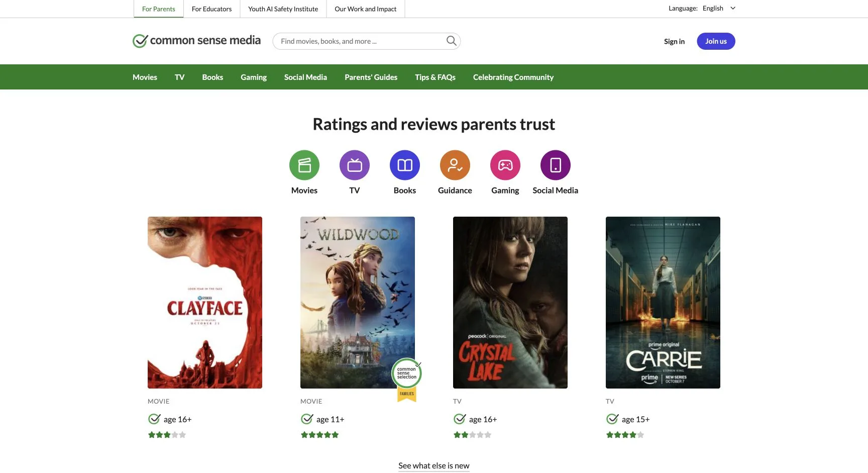Open the purple TV category icon

click(x=355, y=165)
